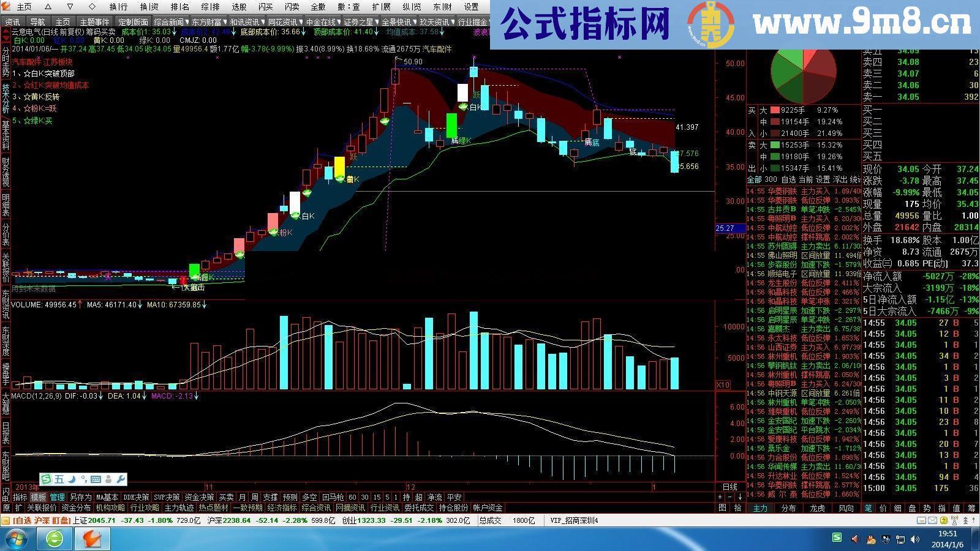
Task: Switch the chart period to 15-minute view
Action: click(377, 497)
